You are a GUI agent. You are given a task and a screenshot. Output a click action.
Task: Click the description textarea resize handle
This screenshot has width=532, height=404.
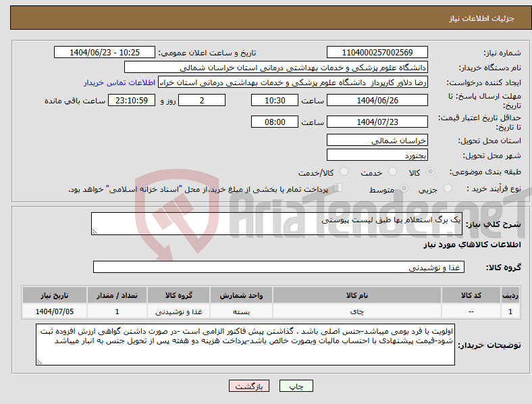[95, 232]
